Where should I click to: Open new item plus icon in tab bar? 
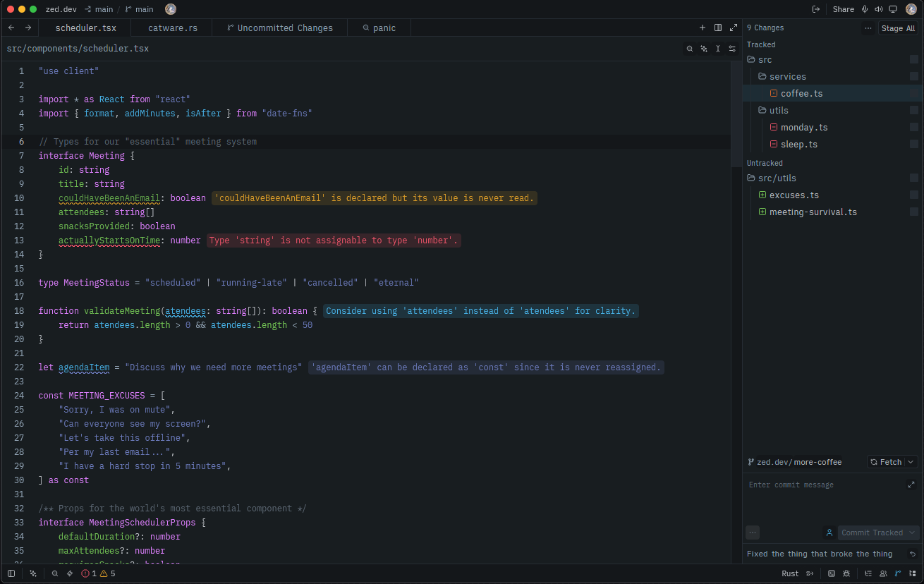703,28
